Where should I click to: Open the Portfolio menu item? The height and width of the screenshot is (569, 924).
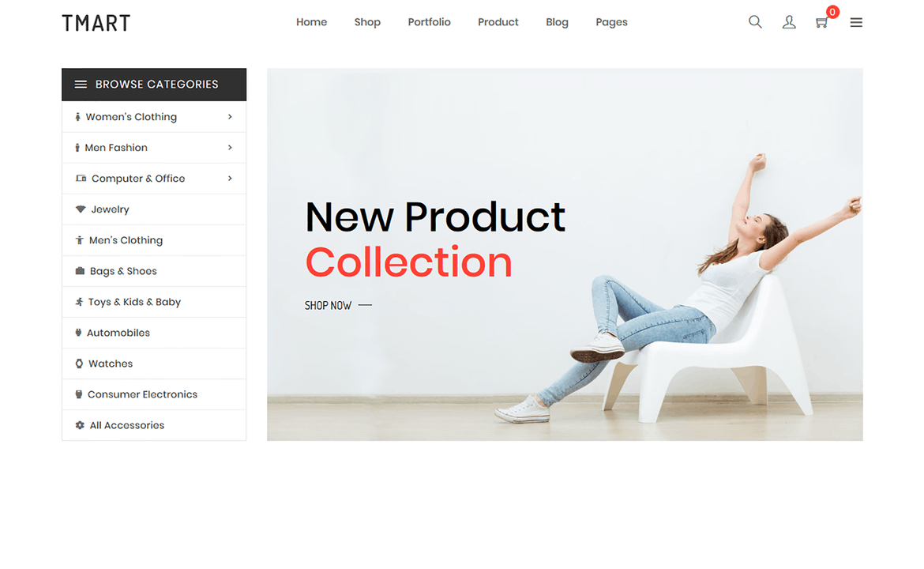[429, 22]
